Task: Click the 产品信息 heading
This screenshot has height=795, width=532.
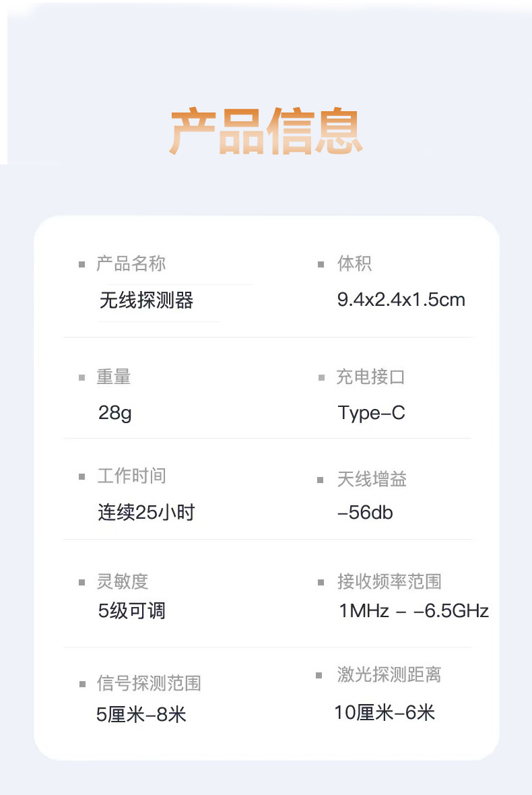Action: 266,131
